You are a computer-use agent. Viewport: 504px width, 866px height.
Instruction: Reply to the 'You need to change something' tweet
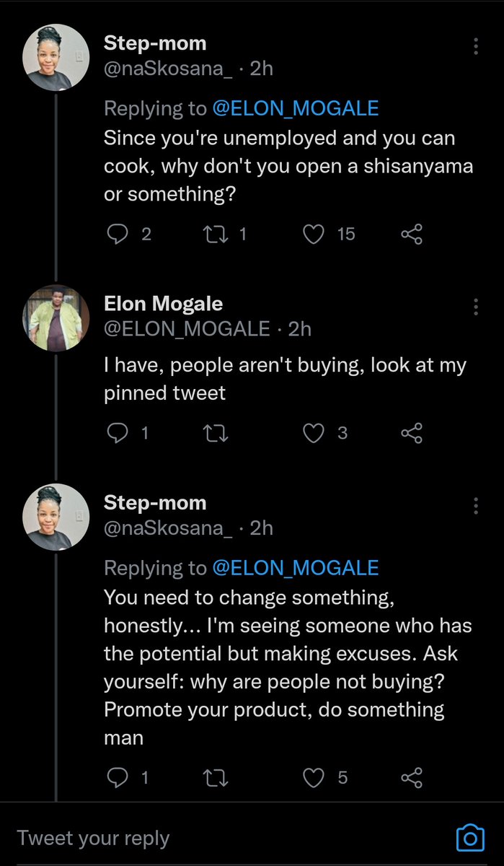pos(117,777)
